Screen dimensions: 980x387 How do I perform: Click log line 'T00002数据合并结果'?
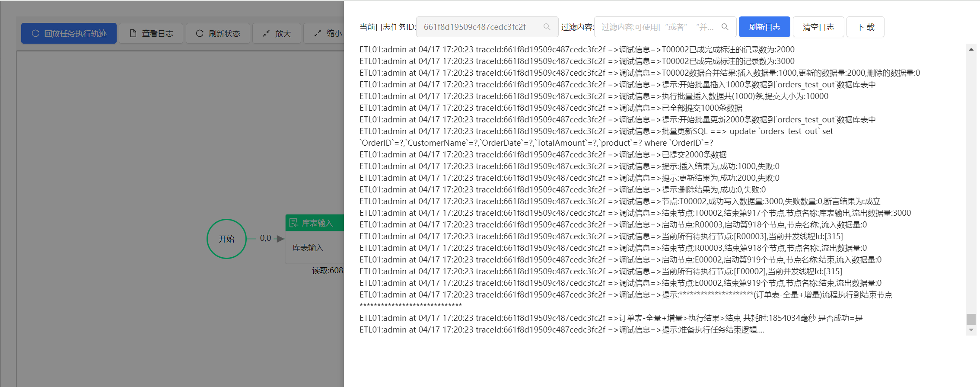point(640,73)
